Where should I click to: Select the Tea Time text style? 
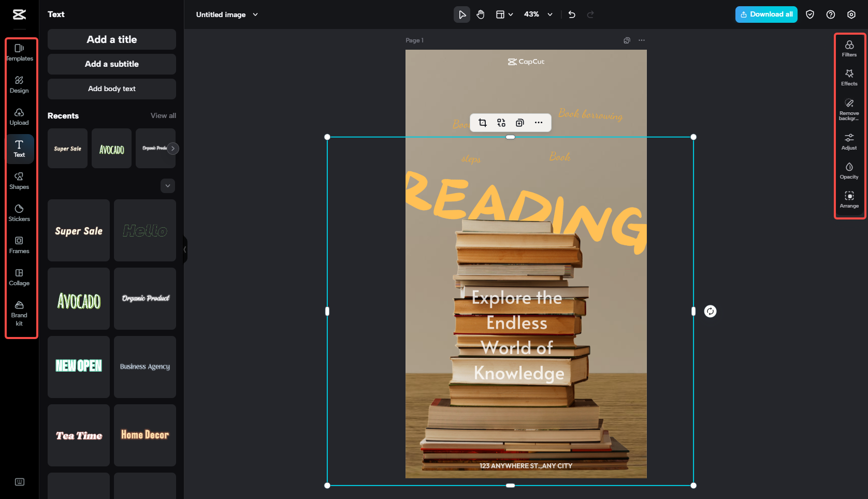pyautogui.click(x=78, y=435)
